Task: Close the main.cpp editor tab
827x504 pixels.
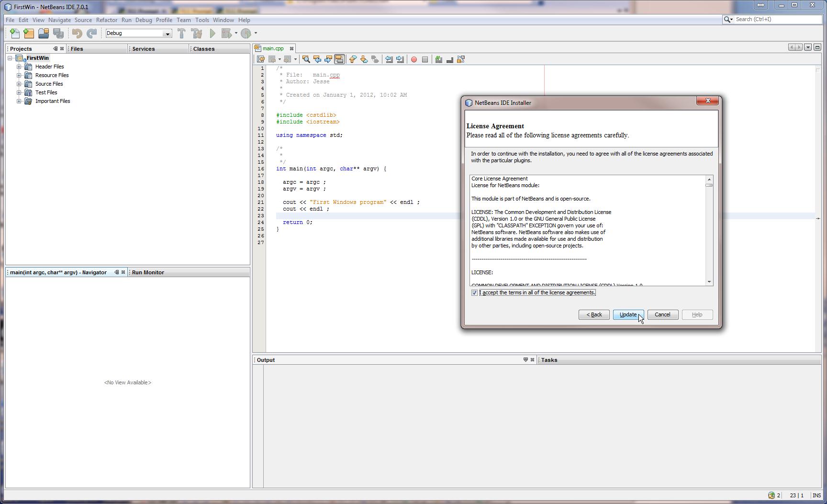Action: [x=291, y=48]
